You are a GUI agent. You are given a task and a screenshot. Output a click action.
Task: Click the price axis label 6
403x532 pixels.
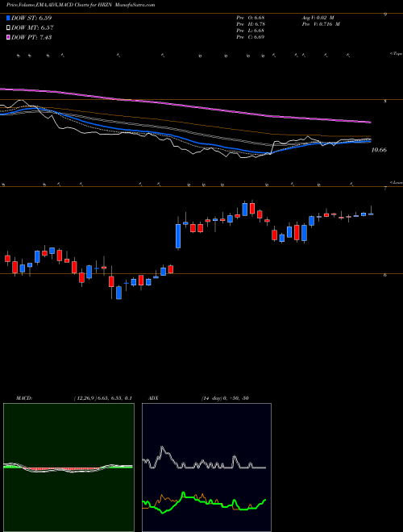385,275
